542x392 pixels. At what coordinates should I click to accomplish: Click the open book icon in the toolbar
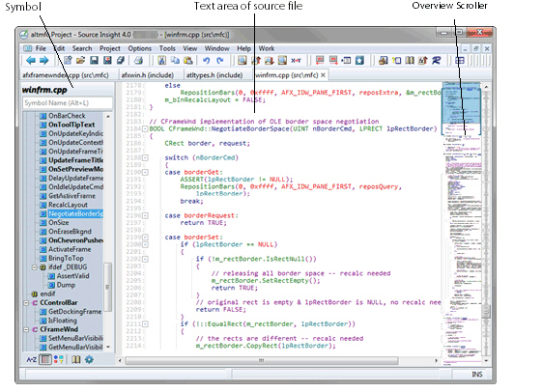410,61
